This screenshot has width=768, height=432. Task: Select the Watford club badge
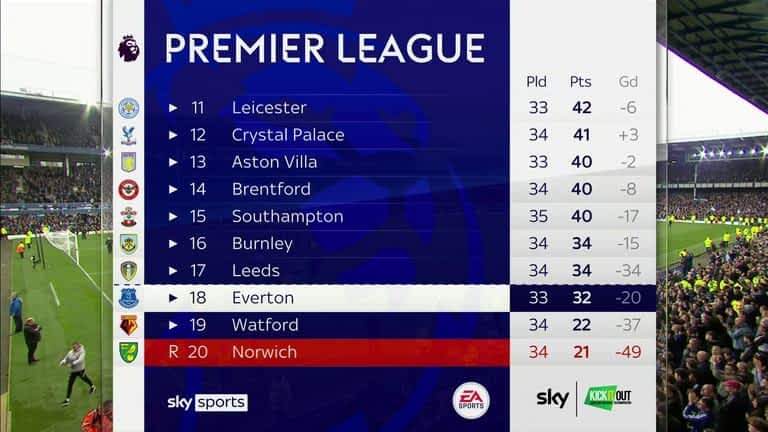click(x=128, y=325)
